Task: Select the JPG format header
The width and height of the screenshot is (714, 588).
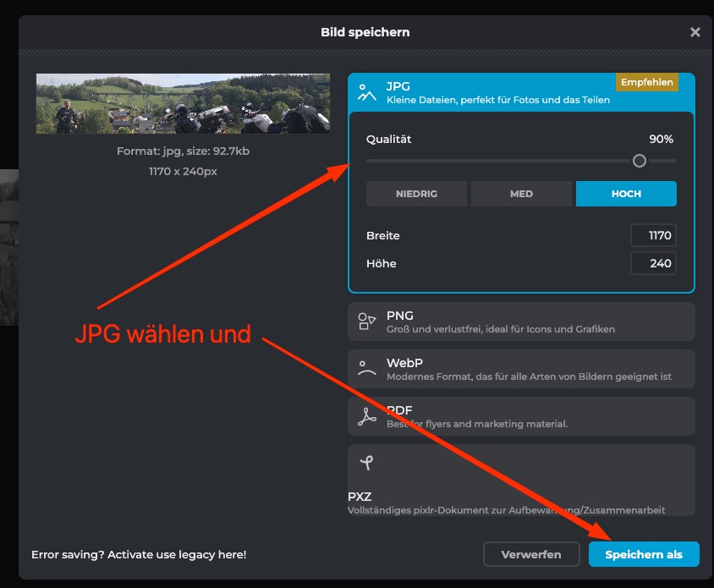Action: point(499,92)
